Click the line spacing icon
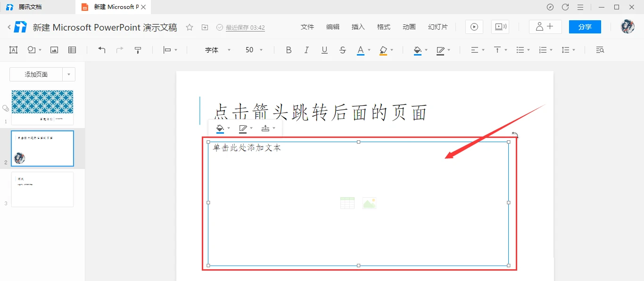 [x=566, y=50]
